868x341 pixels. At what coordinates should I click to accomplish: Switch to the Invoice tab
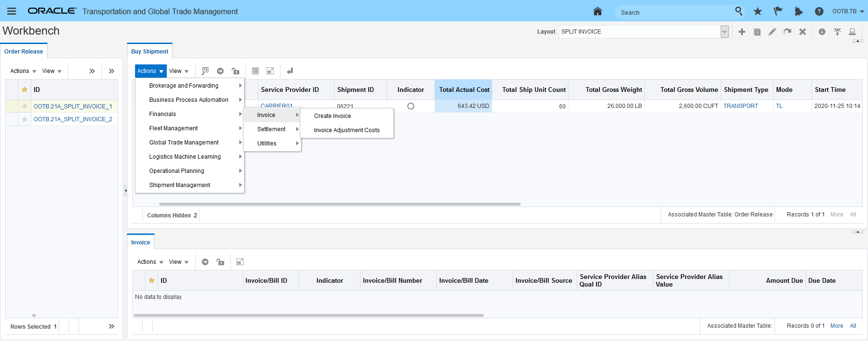(141, 242)
